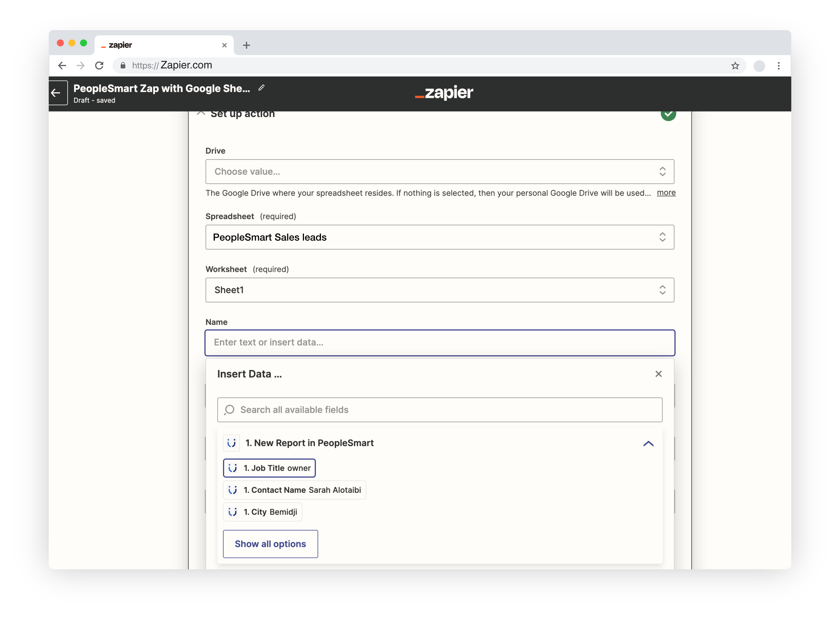
Task: Open the Drive dropdown
Action: click(439, 171)
